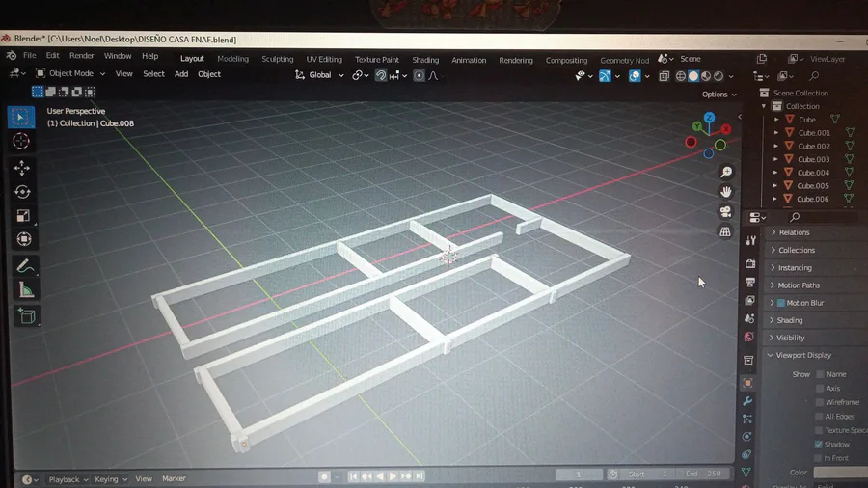Screen dimensions: 868x488
Task: Open the Scene properties tab
Action: [x=749, y=318]
